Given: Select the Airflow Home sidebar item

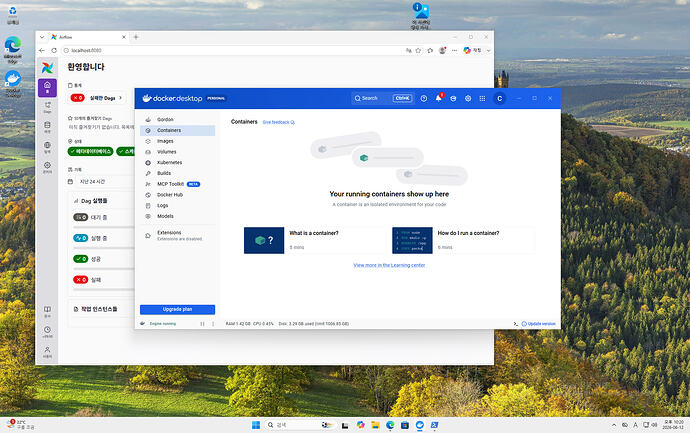Looking at the screenshot, I should pyautogui.click(x=47, y=88).
